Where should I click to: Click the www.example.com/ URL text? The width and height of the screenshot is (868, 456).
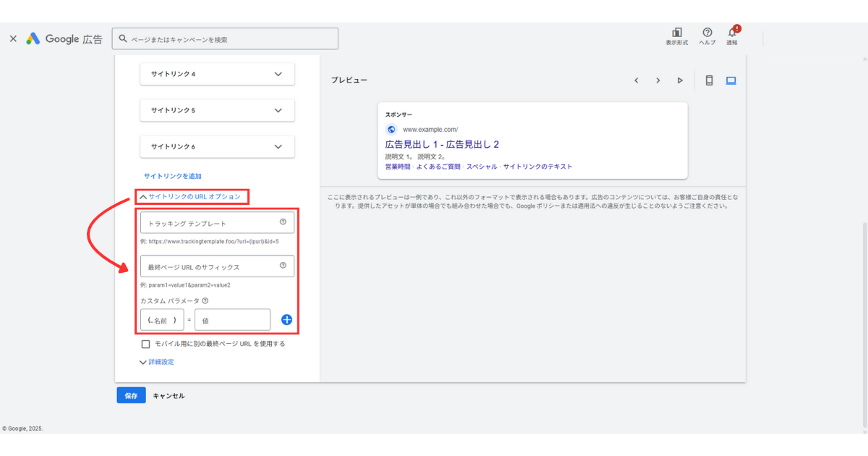point(430,130)
